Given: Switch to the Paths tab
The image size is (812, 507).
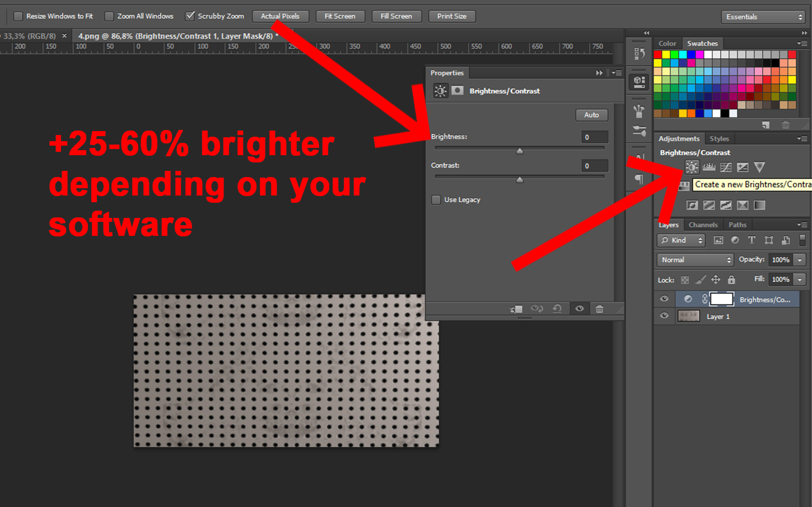Looking at the screenshot, I should pos(738,225).
